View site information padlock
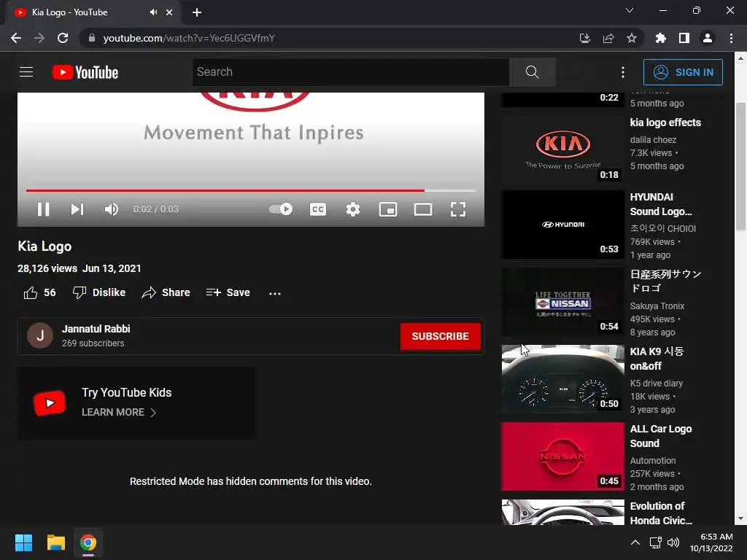 (x=92, y=38)
